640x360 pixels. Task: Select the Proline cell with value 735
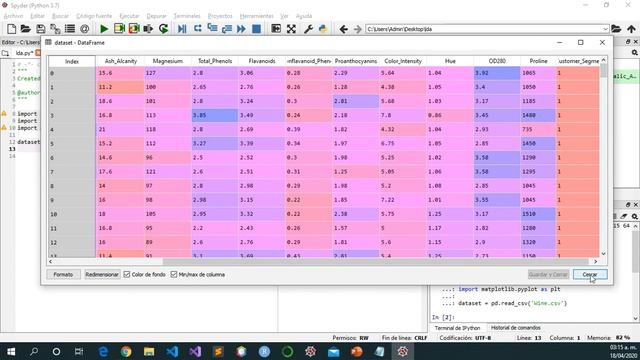point(538,129)
